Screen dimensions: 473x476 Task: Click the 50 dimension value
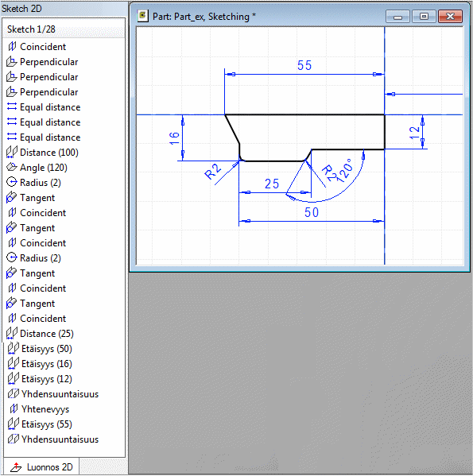[x=312, y=212]
